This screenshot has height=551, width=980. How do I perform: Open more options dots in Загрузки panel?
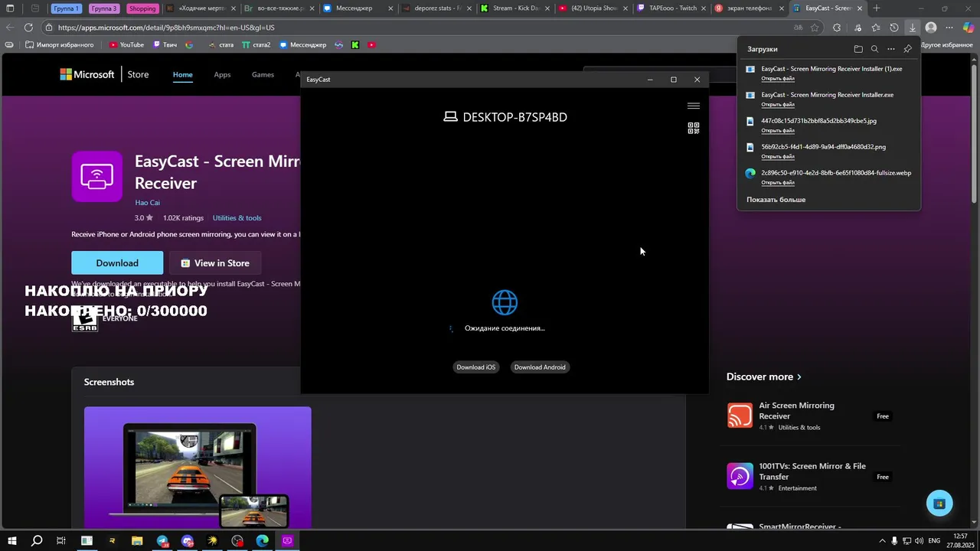891,49
